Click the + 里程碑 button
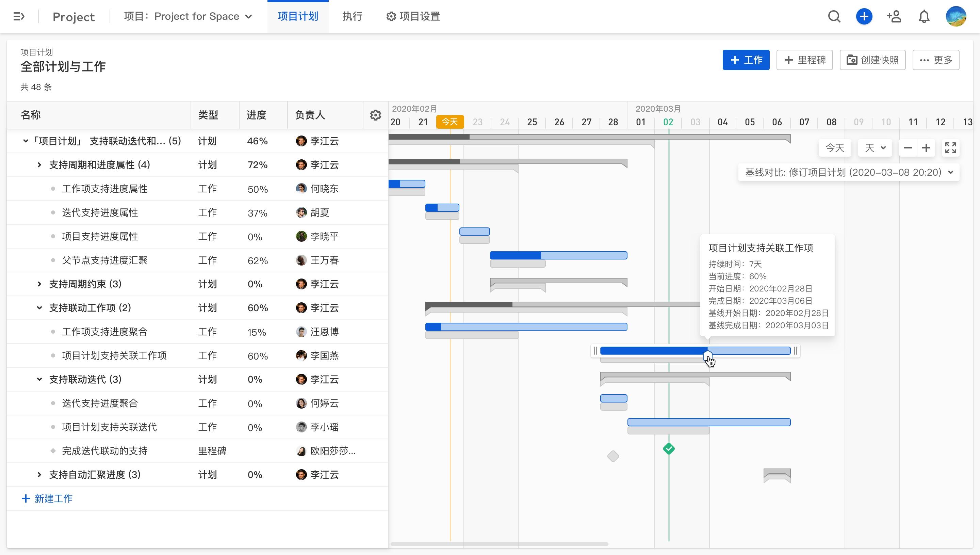 point(804,60)
